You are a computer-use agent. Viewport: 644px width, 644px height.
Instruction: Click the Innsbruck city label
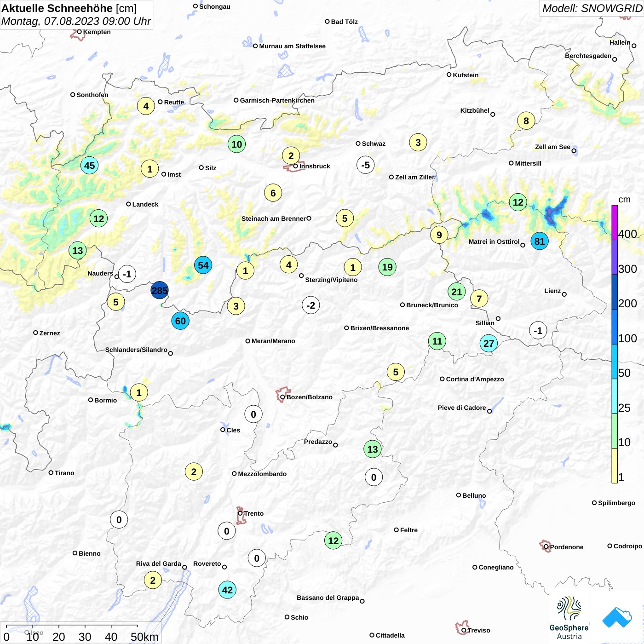[x=315, y=166]
